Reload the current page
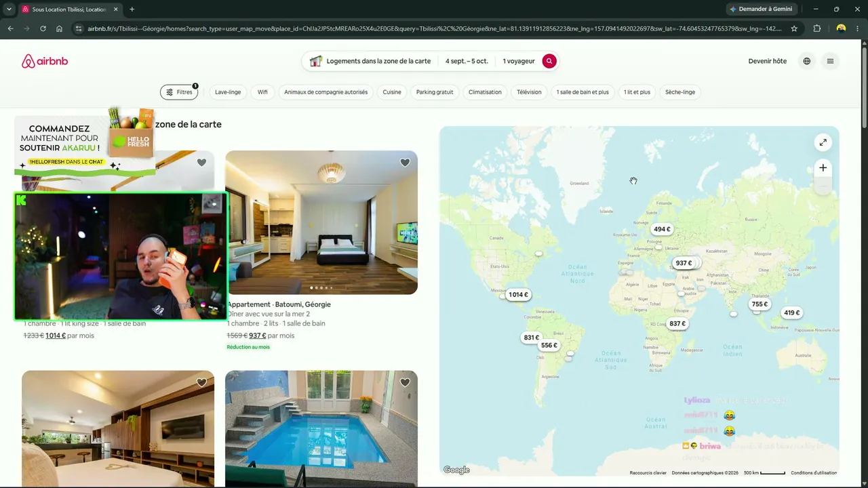 point(43,28)
